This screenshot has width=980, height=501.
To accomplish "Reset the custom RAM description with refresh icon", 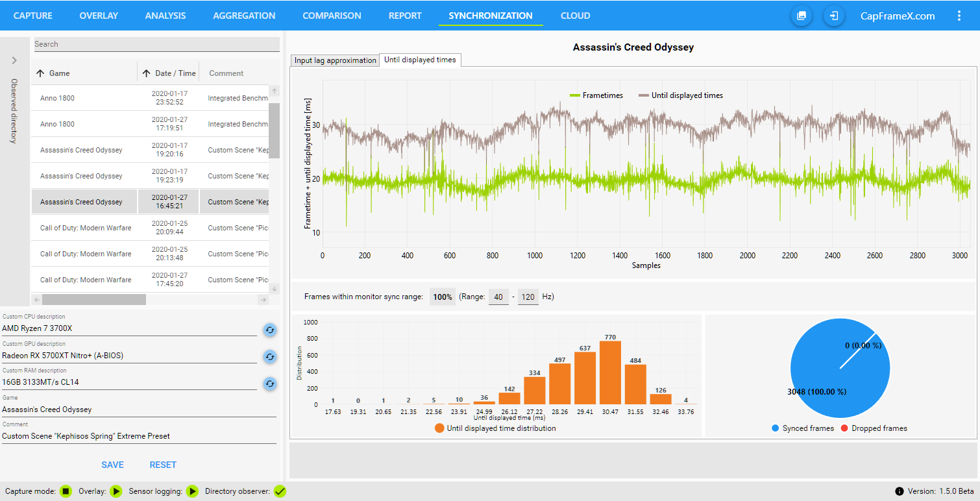I will [x=270, y=384].
